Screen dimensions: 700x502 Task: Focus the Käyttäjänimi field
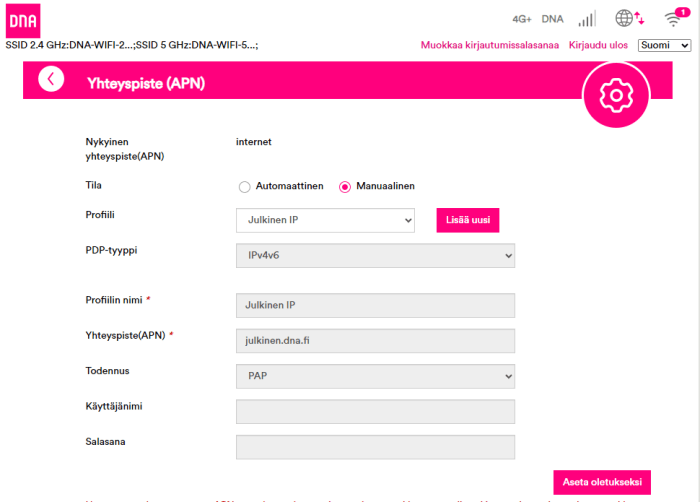coord(375,412)
